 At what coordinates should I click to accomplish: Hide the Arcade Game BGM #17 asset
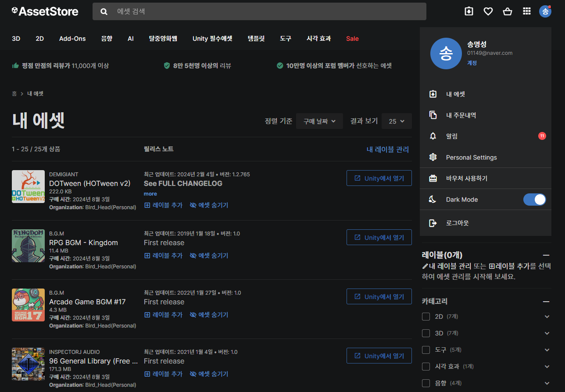(209, 315)
